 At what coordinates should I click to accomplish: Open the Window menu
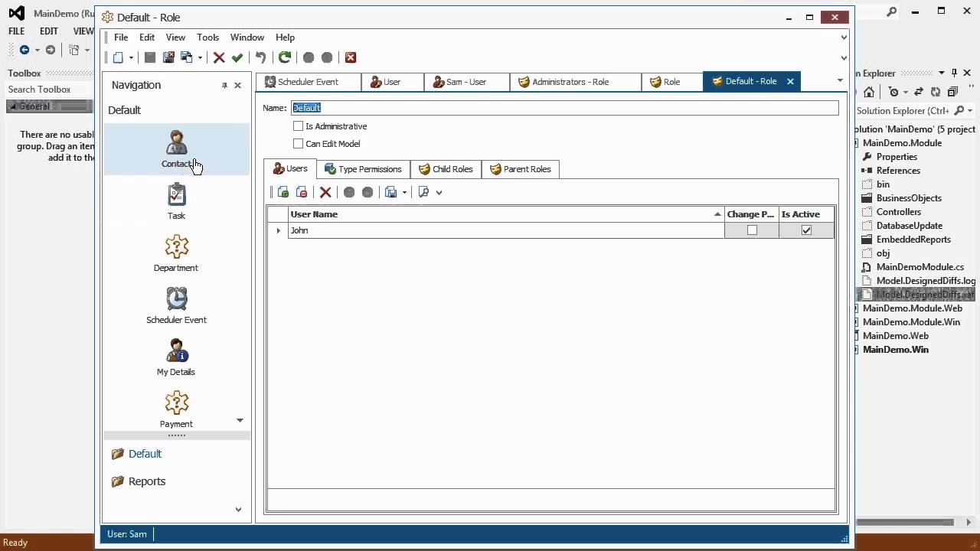pyautogui.click(x=247, y=37)
